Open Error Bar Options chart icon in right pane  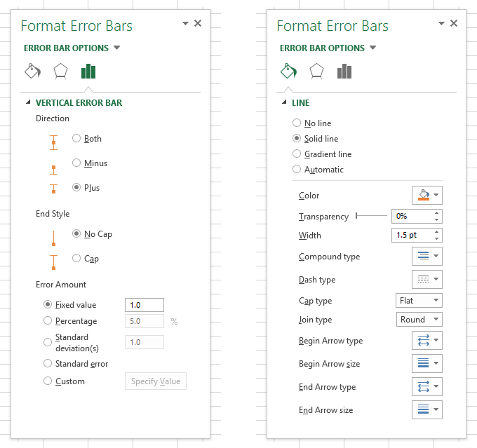[344, 72]
